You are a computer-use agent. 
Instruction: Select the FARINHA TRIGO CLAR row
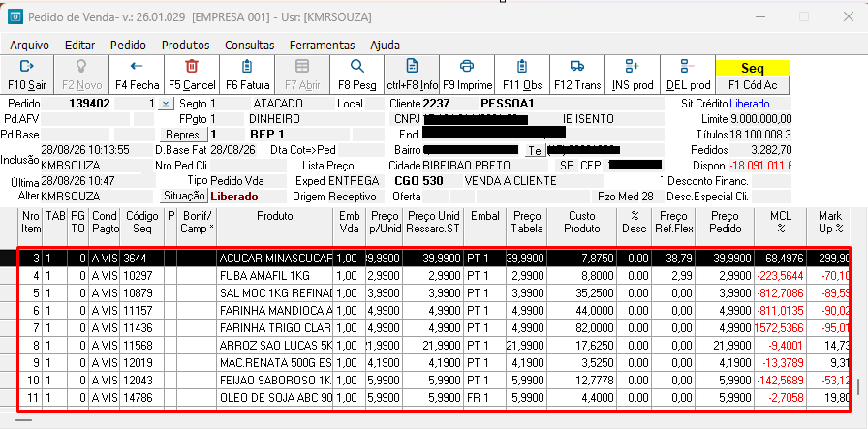tap(434, 327)
